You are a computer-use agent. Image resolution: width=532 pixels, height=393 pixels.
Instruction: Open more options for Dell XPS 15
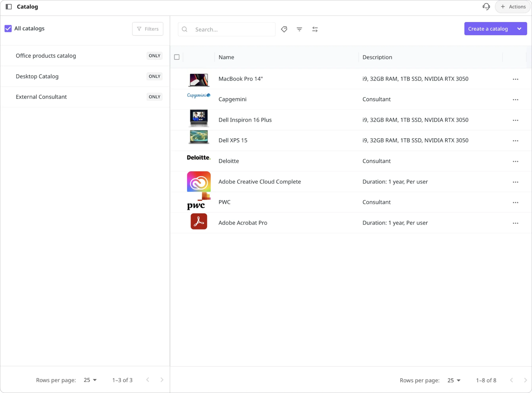click(515, 141)
